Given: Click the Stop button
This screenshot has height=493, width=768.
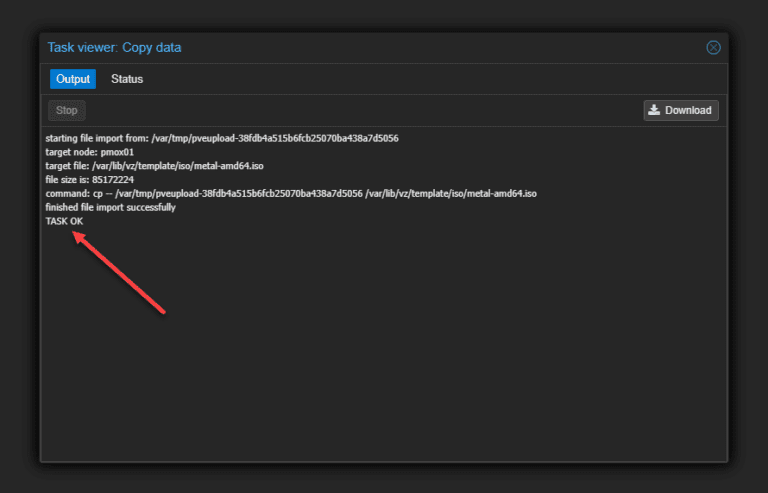Looking at the screenshot, I should coord(67,110).
